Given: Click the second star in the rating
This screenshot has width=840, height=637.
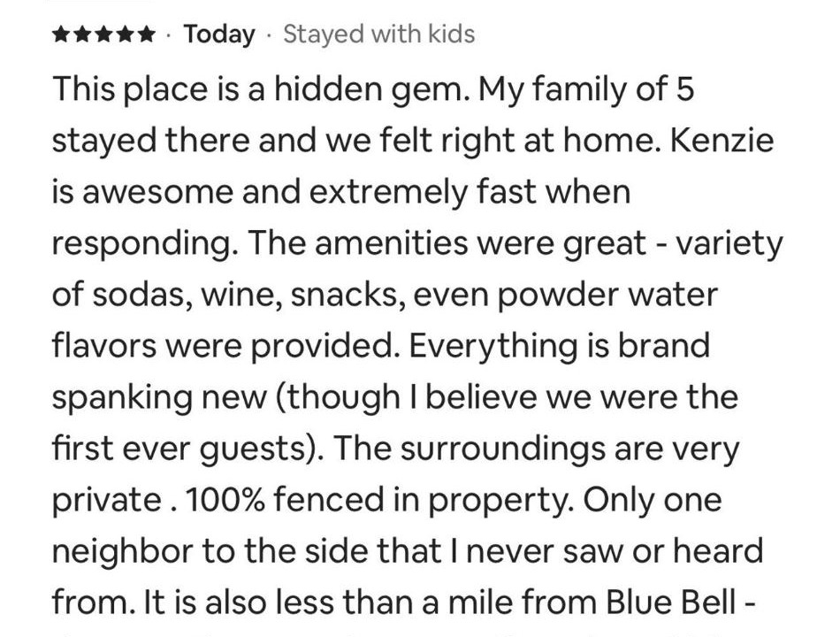Looking at the screenshot, I should [x=82, y=35].
